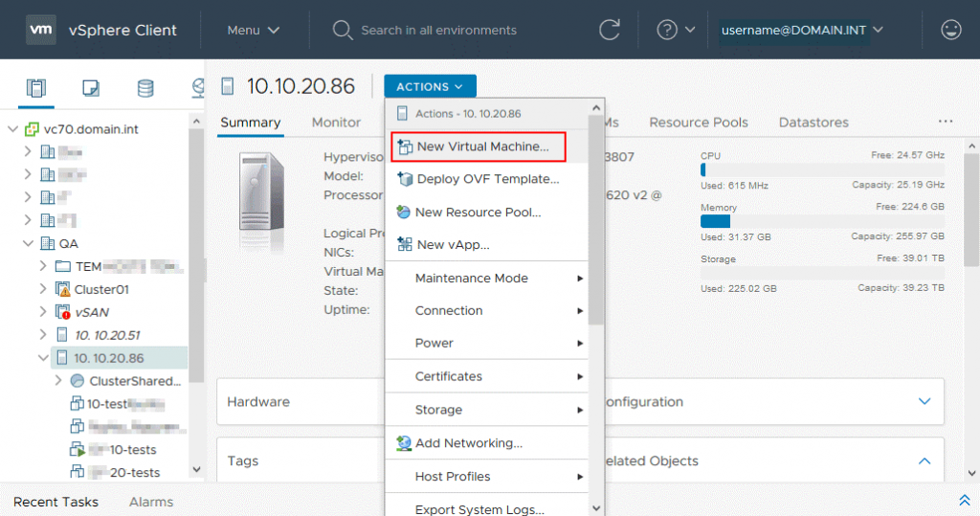The height and width of the screenshot is (516, 980).
Task: Select the Hosts and Clusters inventory icon
Action: (x=35, y=89)
